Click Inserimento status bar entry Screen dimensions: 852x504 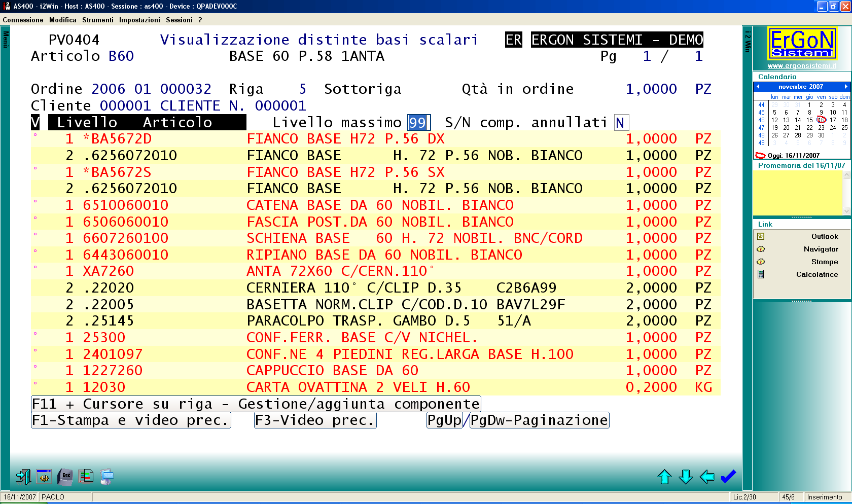pos(824,497)
